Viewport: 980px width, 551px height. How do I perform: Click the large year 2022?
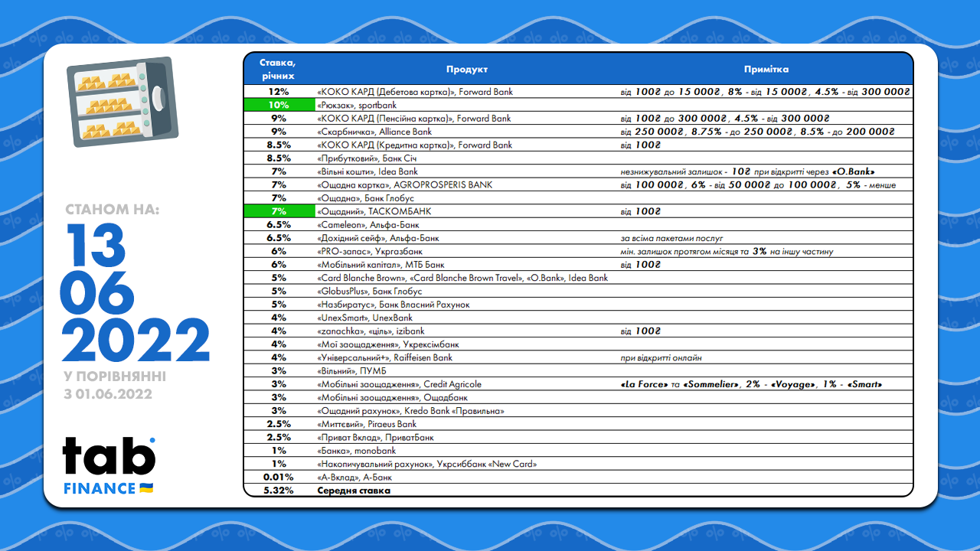pyautogui.click(x=136, y=341)
